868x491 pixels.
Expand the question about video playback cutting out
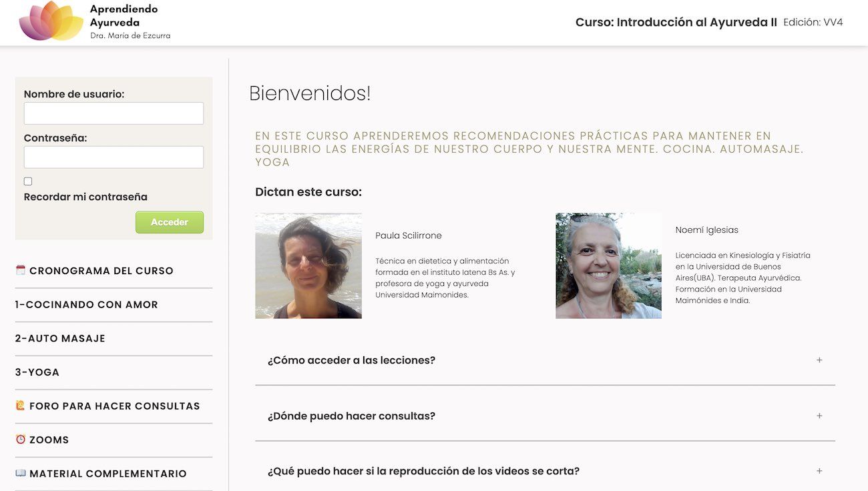[423, 471]
